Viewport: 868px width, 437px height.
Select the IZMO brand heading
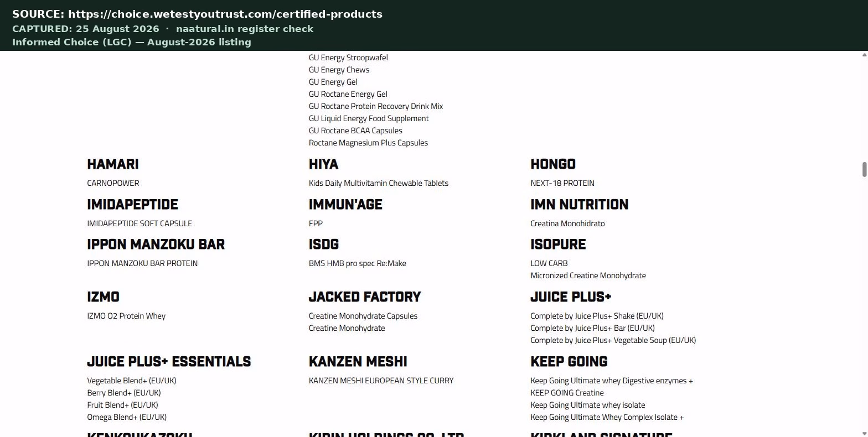103,297
